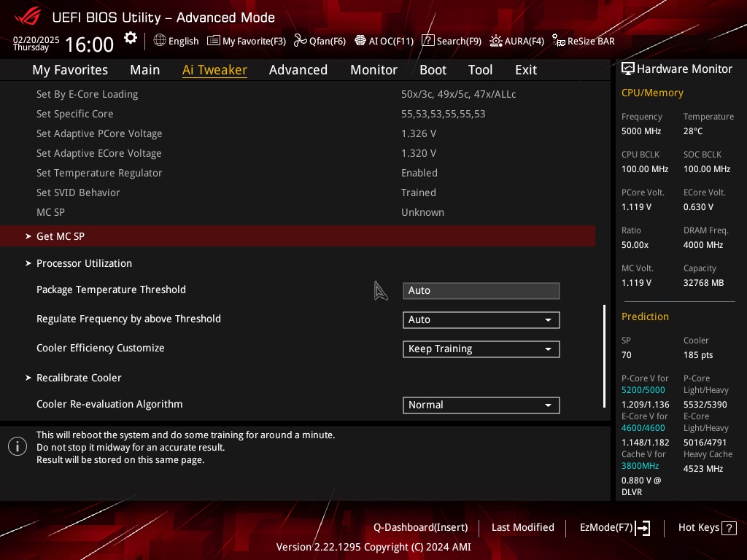Click the 5000 MHz frequency reading

(x=641, y=131)
